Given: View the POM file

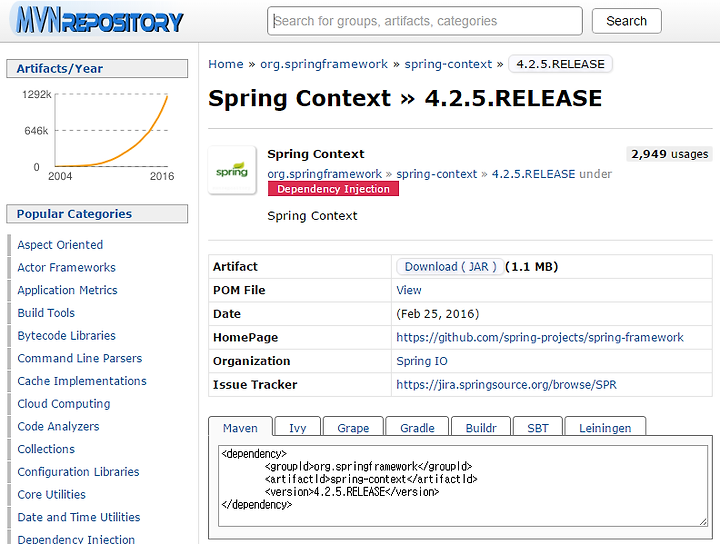Looking at the screenshot, I should [x=409, y=290].
